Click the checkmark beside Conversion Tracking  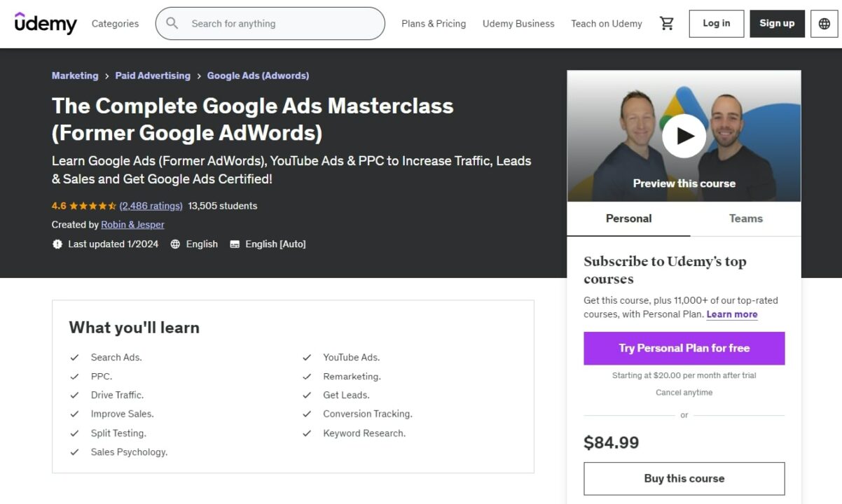pos(307,414)
